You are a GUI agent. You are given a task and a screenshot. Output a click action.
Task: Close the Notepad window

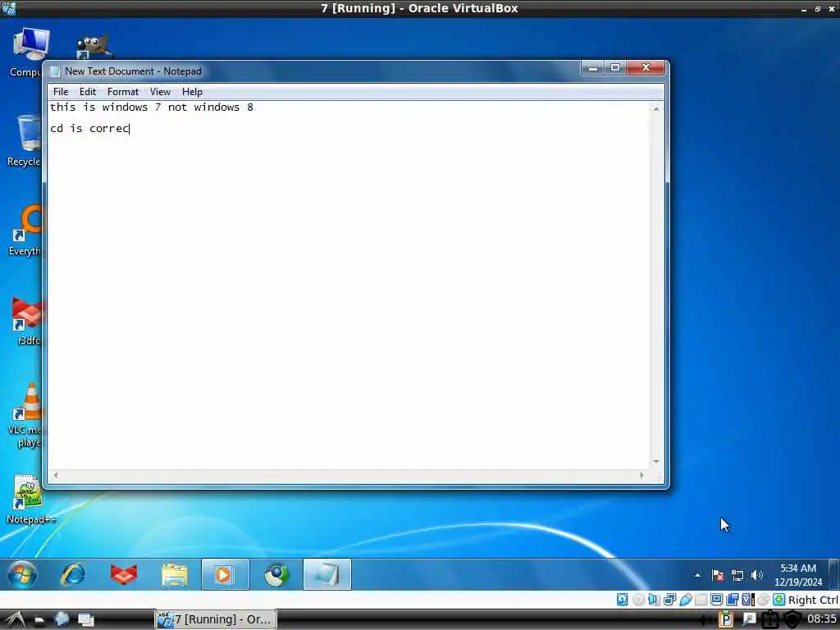pos(646,68)
